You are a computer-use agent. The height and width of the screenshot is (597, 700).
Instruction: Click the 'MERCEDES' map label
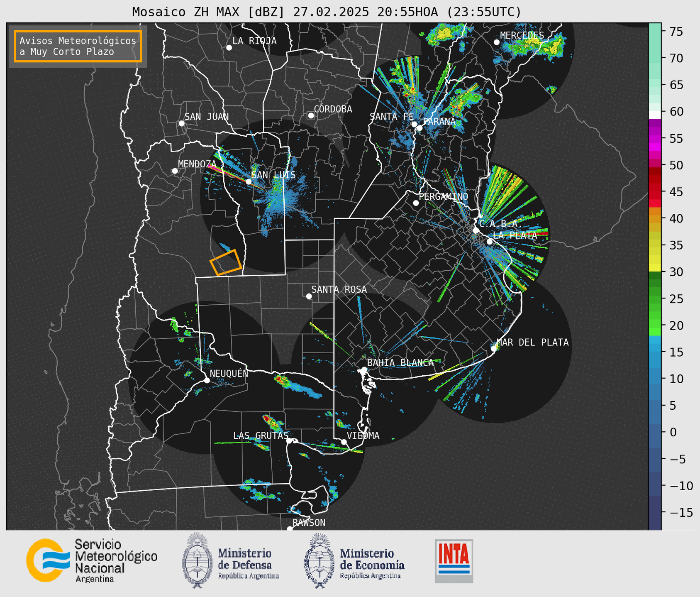[x=522, y=35]
